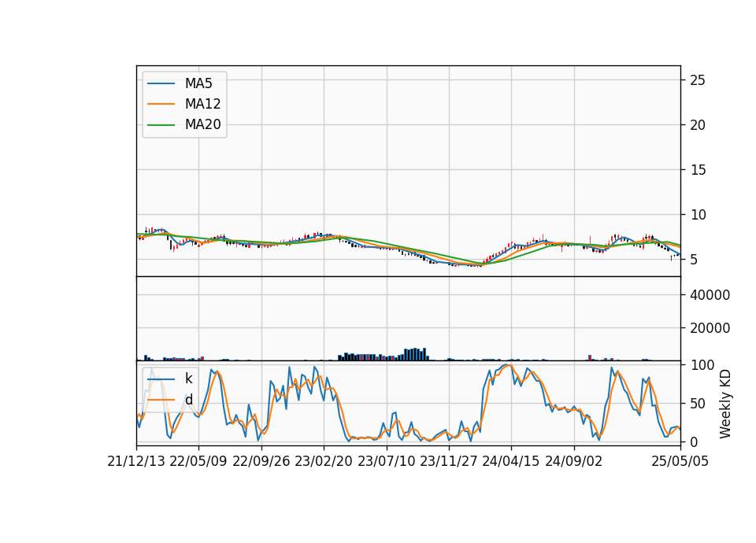Click the volume axis value 40000
This screenshot has width=756, height=543.
coord(710,295)
